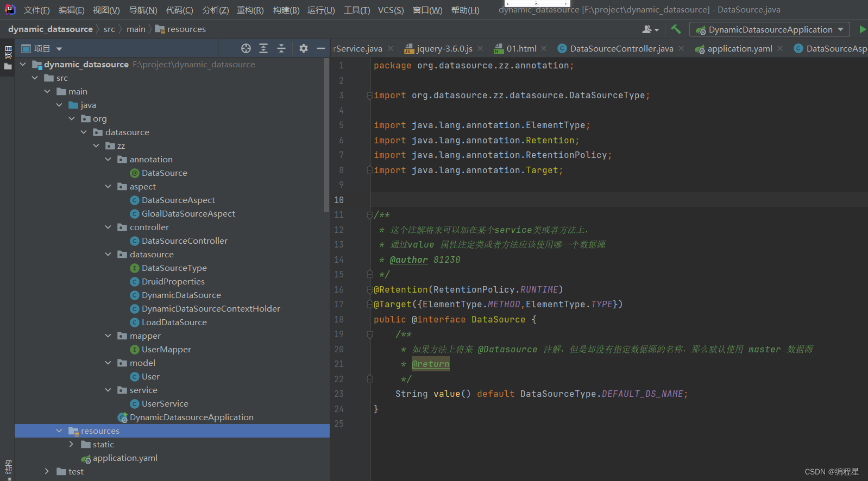
Task: Click the Expand All icon in the project panel
Action: 263,48
